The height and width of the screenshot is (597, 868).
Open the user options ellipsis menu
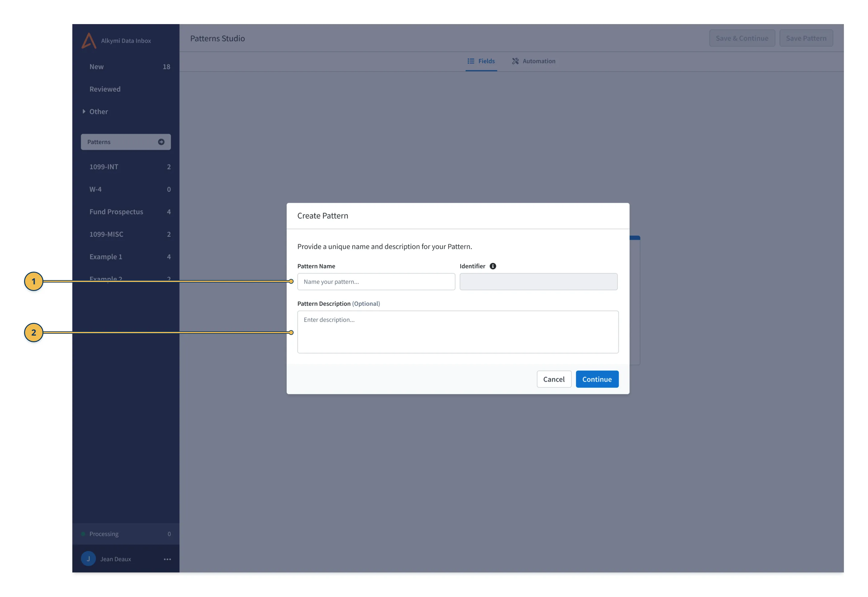coord(167,560)
